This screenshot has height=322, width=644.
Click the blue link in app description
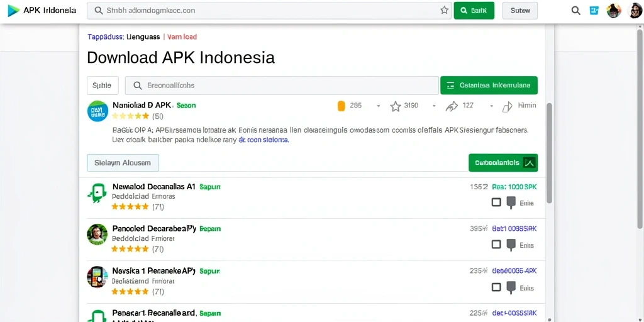[264, 140]
